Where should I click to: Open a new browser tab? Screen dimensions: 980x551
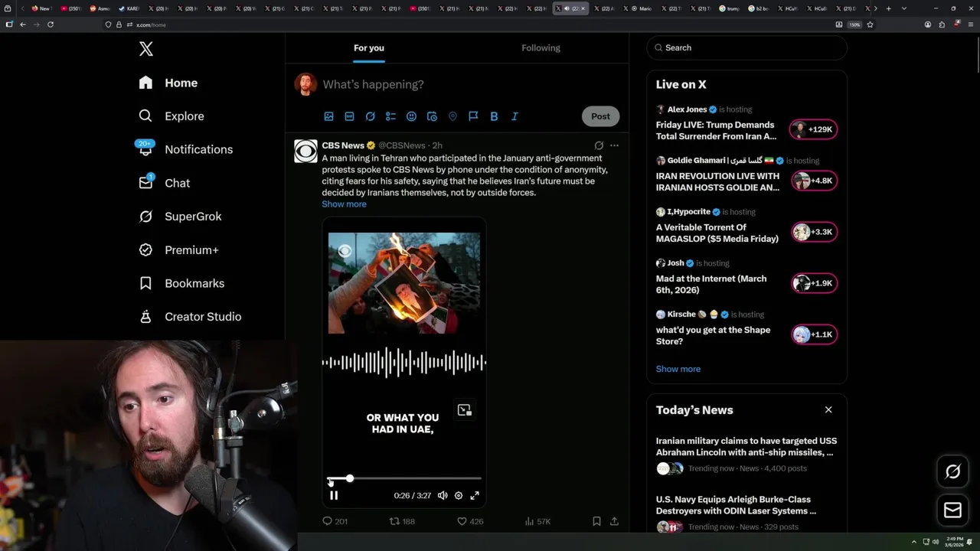tap(888, 8)
